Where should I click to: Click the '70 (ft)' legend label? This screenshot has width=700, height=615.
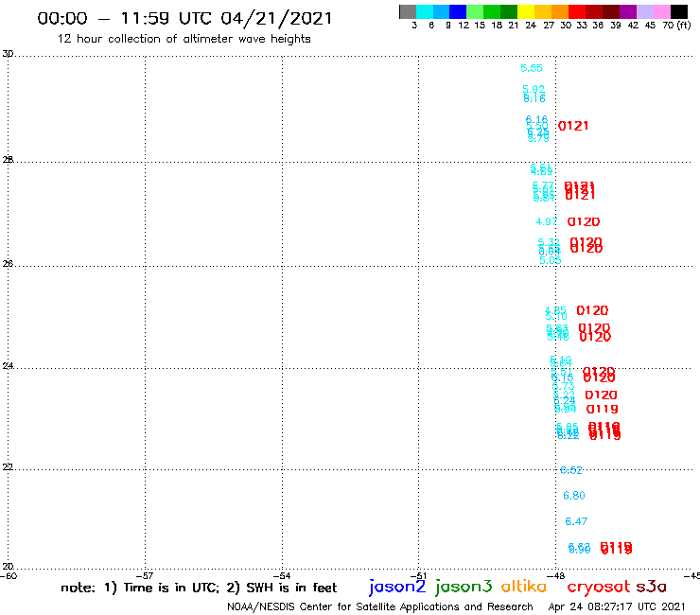click(x=676, y=25)
